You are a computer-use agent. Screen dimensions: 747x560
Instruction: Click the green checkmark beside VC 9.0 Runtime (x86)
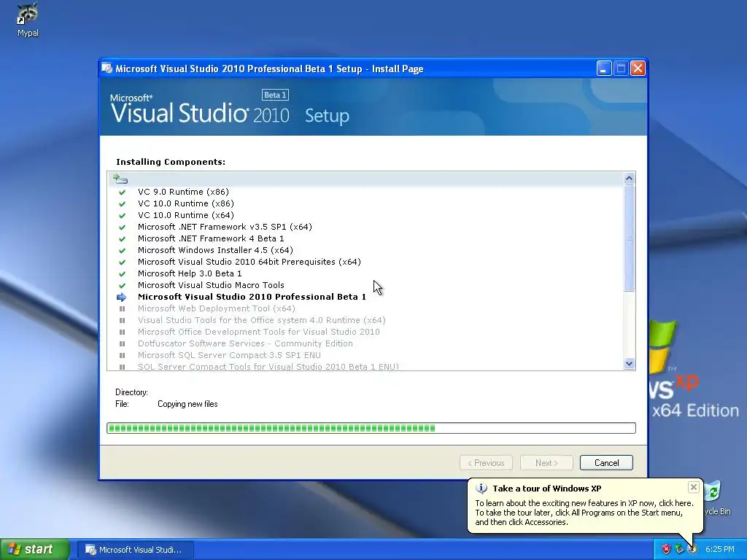tap(122, 192)
